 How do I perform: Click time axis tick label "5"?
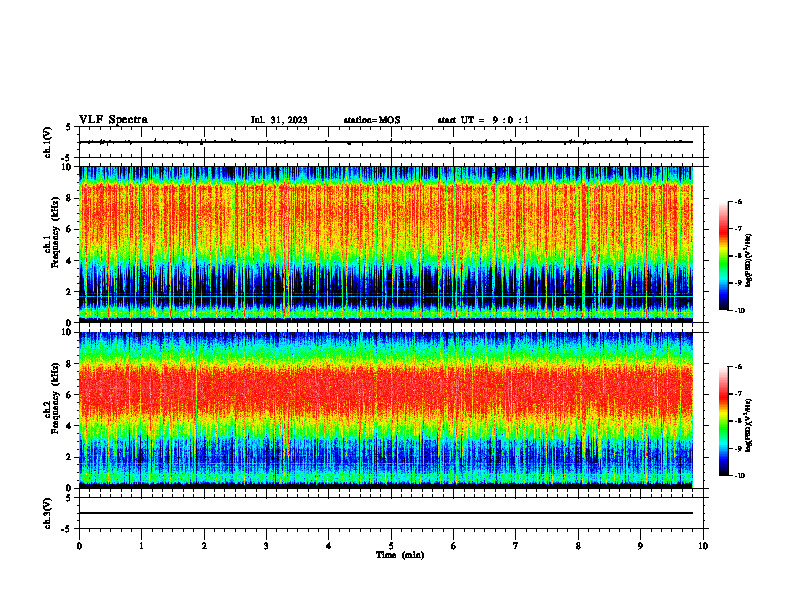pyautogui.click(x=391, y=546)
